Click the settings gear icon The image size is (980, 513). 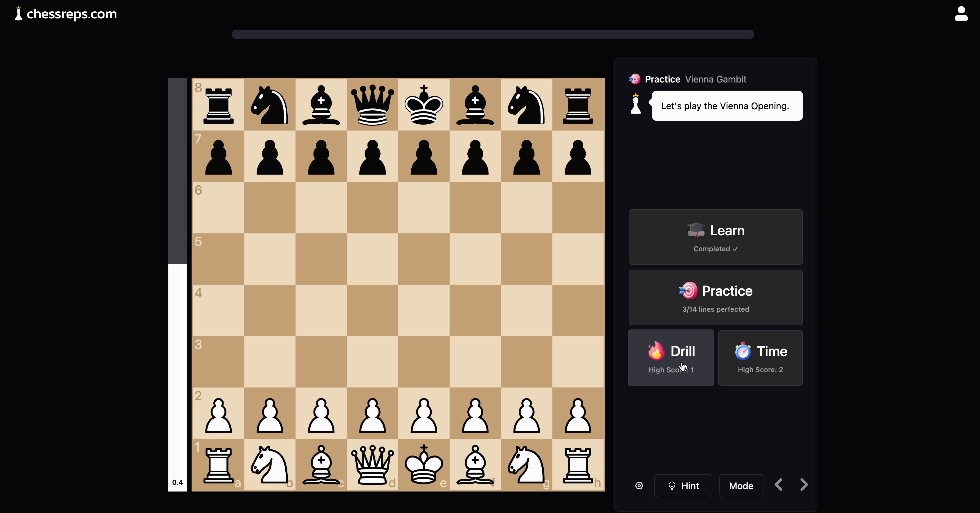click(x=639, y=486)
